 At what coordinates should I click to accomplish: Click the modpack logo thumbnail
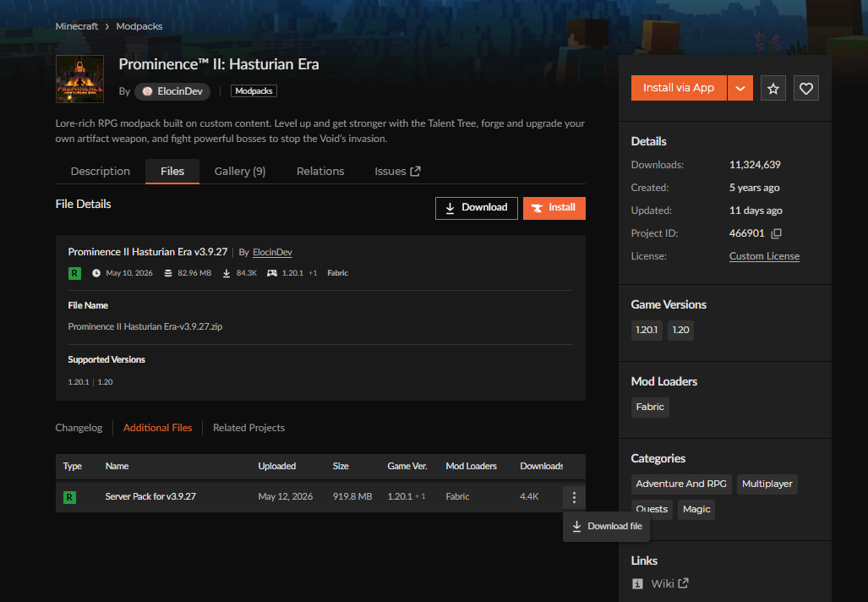[79, 79]
